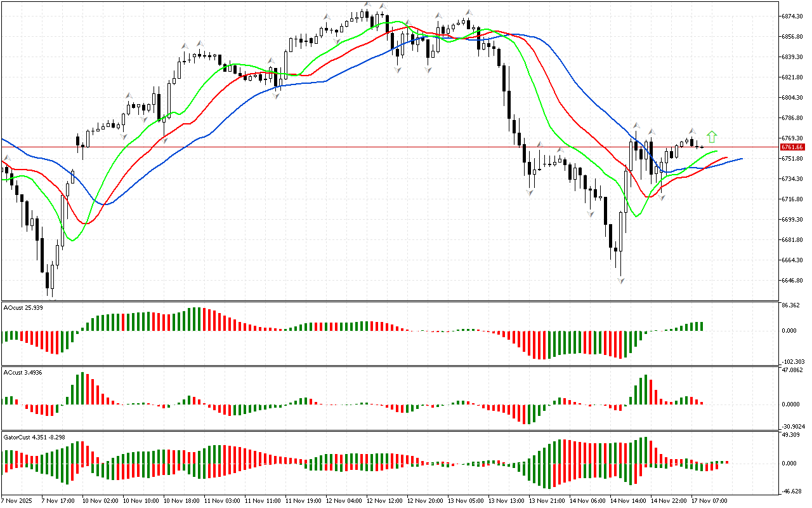Viewport: 812px width, 508px height.
Task: Click the 17 Nov 07:00 time label
Action: point(709,500)
